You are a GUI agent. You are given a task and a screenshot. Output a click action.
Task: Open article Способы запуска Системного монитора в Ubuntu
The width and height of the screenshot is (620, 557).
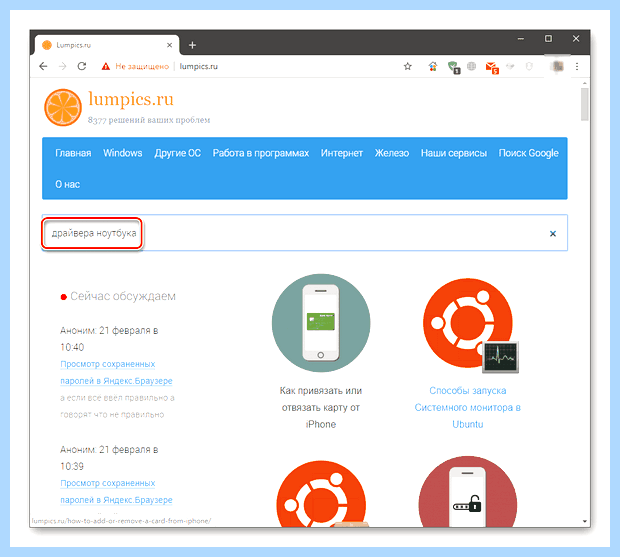[468, 407]
